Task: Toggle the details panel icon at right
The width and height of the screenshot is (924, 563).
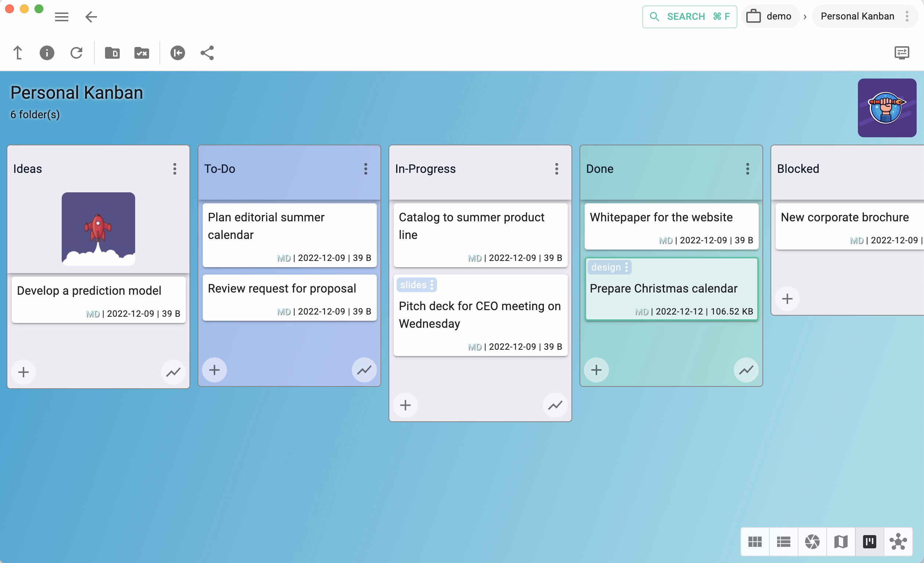Action: click(902, 53)
